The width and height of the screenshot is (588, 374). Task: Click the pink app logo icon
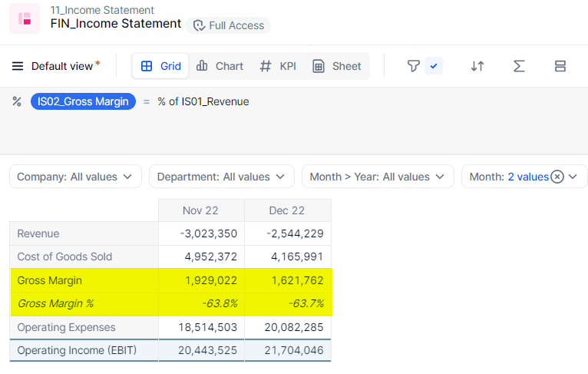tap(25, 18)
